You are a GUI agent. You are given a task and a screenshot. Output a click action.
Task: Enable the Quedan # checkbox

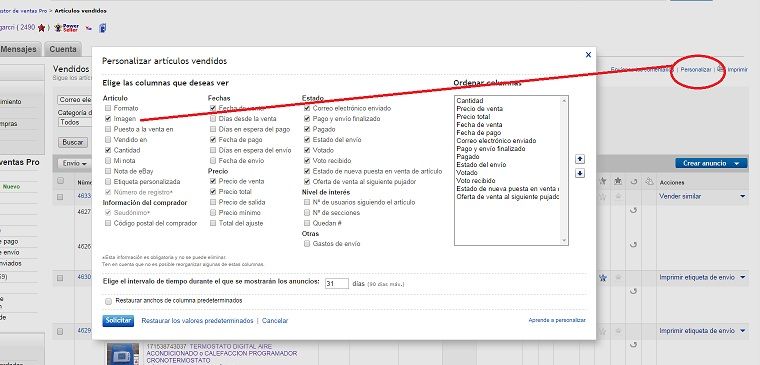point(307,223)
